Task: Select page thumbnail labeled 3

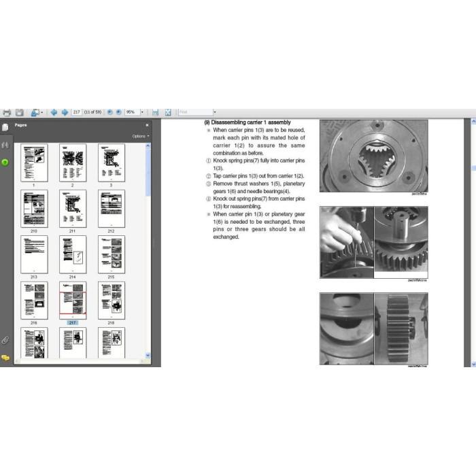Action: (112, 163)
